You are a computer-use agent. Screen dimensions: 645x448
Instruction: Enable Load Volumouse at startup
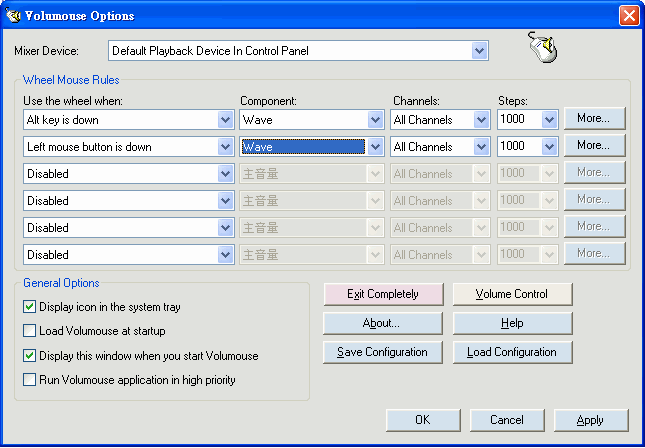click(29, 331)
